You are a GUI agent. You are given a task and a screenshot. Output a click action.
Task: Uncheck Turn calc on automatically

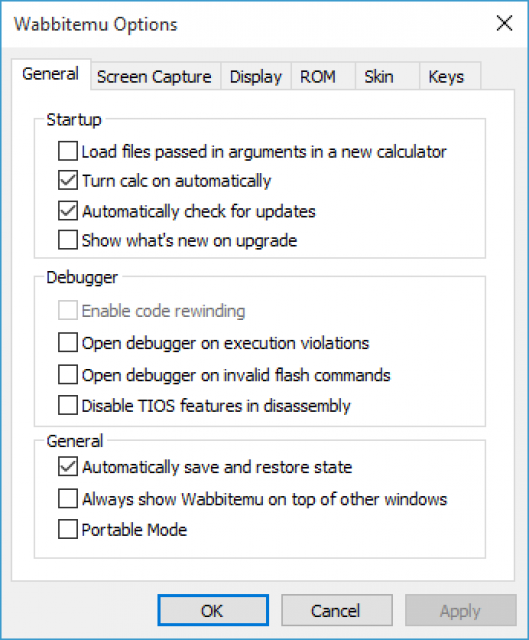coord(68,181)
